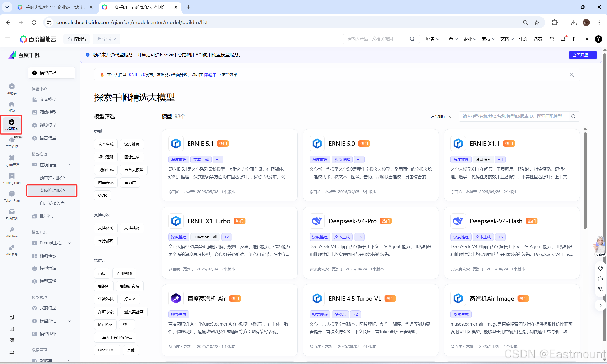
Task: Click the heart feedback icon
Action: point(600,268)
